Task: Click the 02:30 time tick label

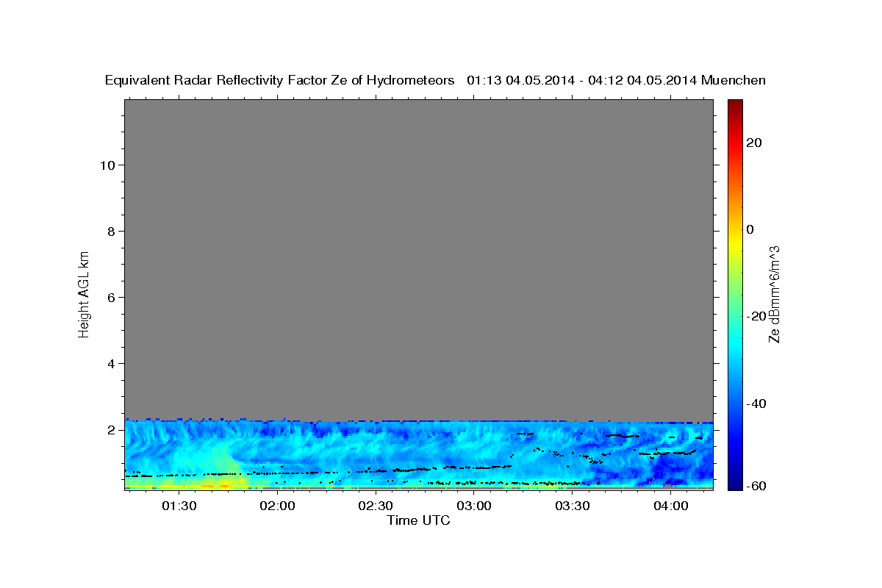Action: [x=376, y=506]
